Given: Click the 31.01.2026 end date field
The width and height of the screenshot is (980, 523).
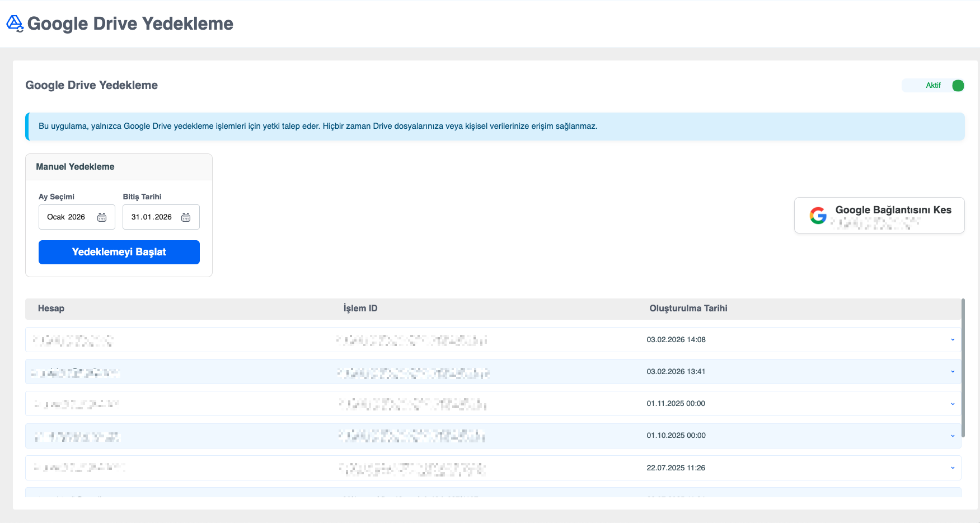Looking at the screenshot, I should tap(152, 217).
